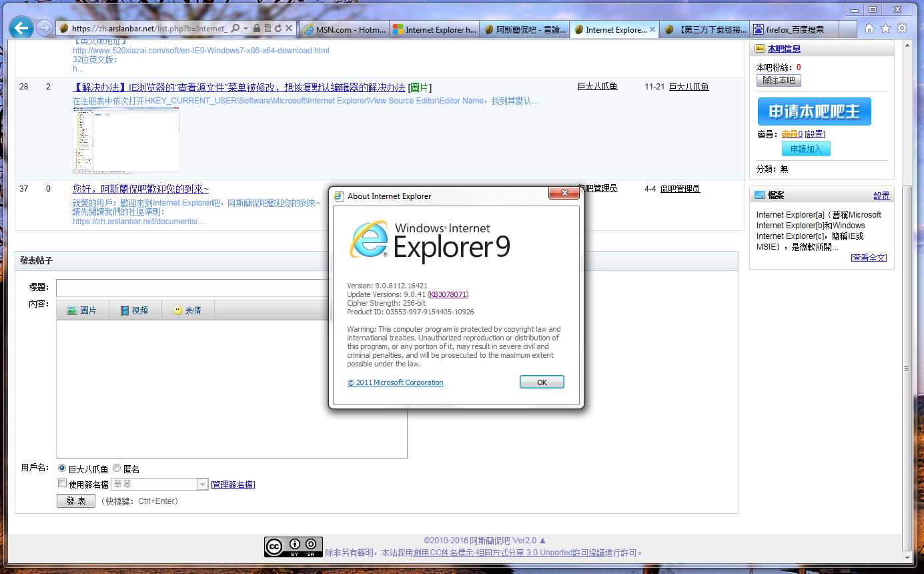Switch to the 阿斯蘭侃吧 - 言論 tab
Viewport: 924px width, 574px height.
click(x=524, y=29)
